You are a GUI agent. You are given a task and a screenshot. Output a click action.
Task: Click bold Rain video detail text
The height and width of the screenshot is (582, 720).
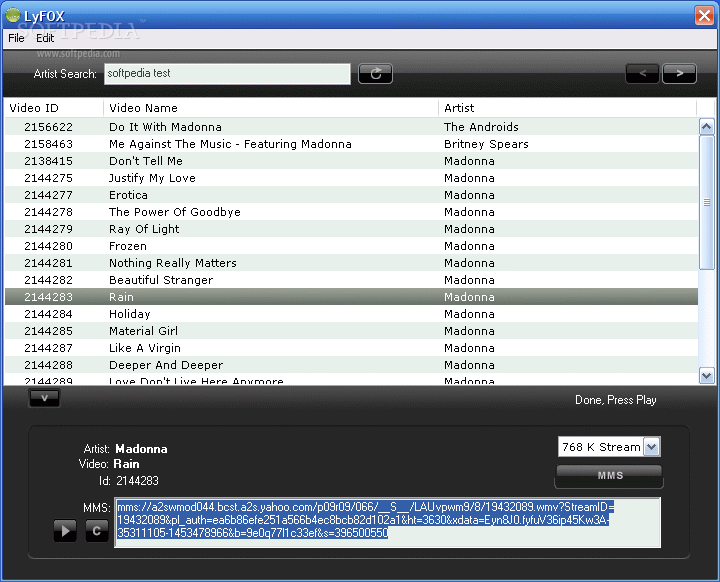coord(127,464)
